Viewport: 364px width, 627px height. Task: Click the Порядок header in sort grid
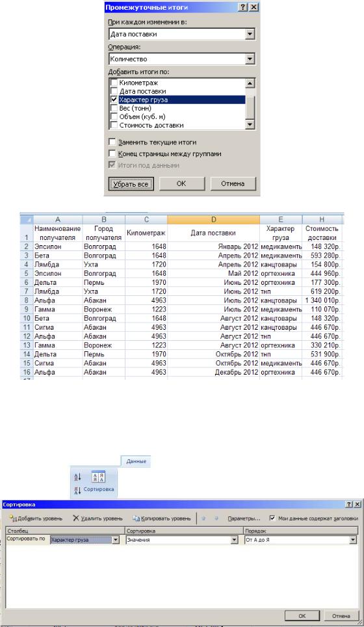pyautogui.click(x=300, y=531)
